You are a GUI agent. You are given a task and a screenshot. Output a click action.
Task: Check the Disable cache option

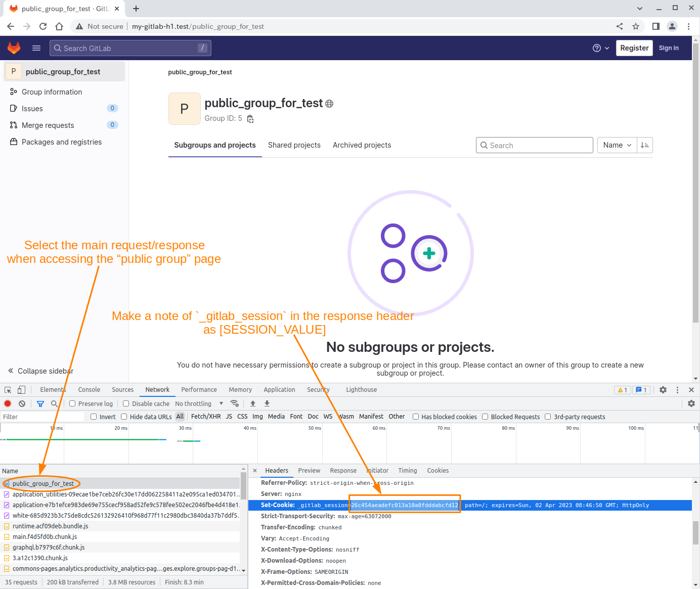click(126, 403)
